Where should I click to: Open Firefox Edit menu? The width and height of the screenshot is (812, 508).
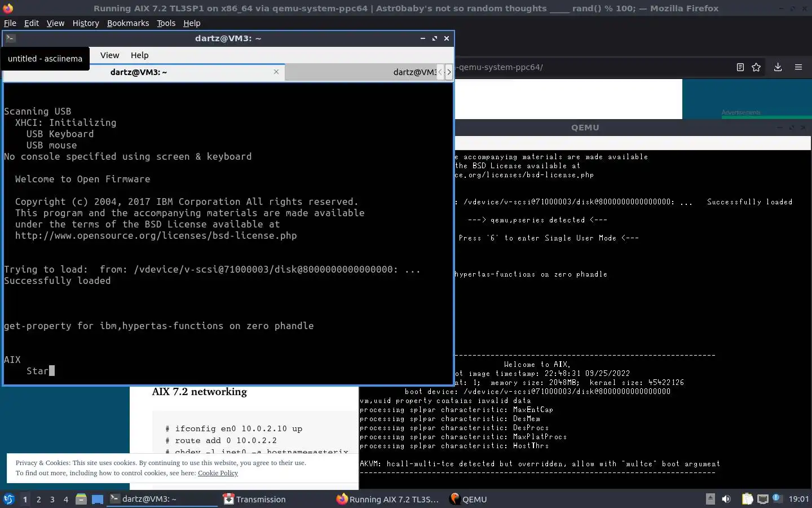[x=32, y=23]
